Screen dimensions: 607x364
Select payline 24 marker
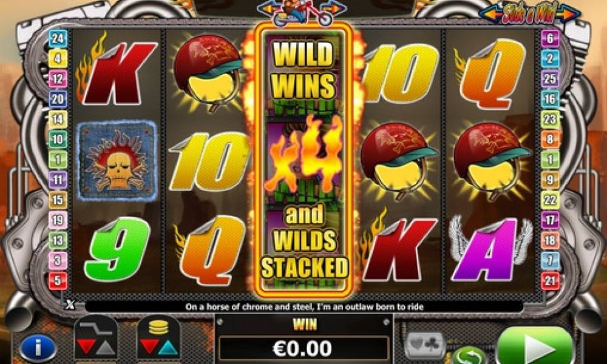[x=58, y=38]
